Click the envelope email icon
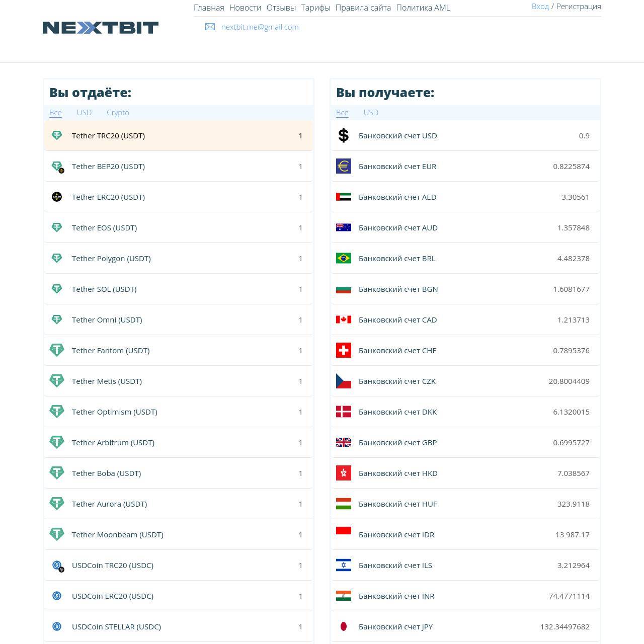The width and height of the screenshot is (644, 644). click(210, 27)
